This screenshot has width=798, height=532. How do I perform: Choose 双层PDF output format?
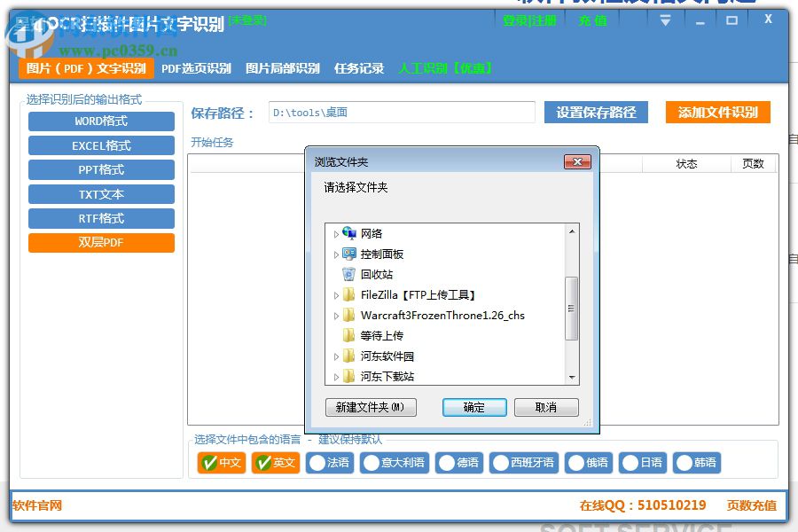(x=101, y=243)
